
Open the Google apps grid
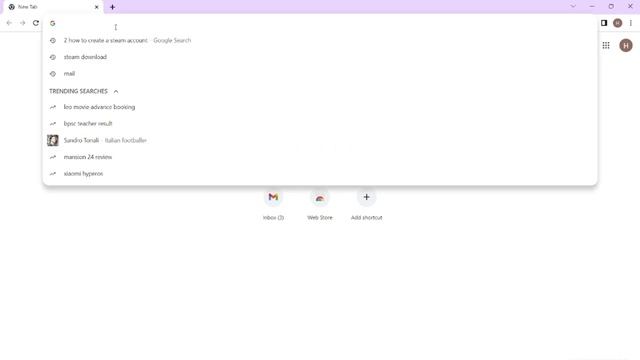[606, 45]
